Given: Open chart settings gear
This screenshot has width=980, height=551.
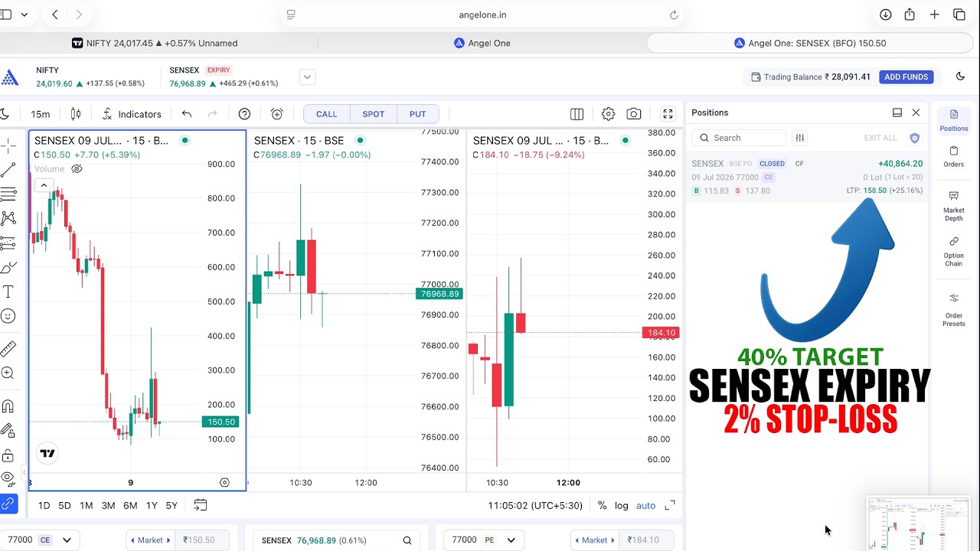Looking at the screenshot, I should 608,114.
